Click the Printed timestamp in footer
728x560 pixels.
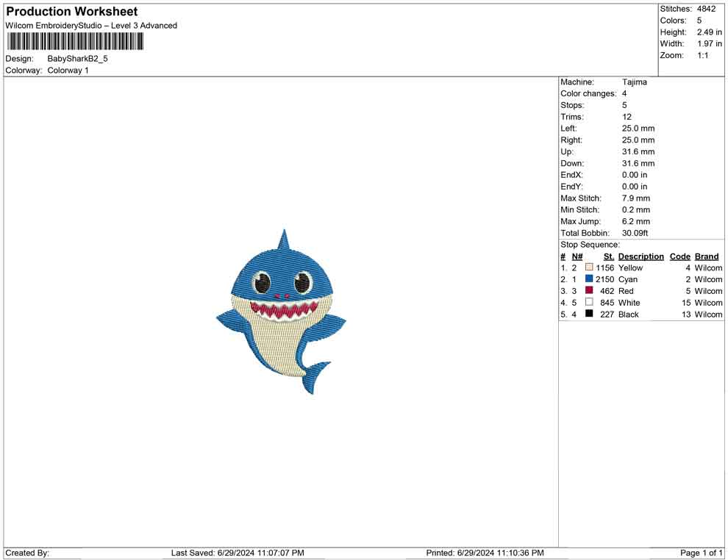click(x=485, y=553)
